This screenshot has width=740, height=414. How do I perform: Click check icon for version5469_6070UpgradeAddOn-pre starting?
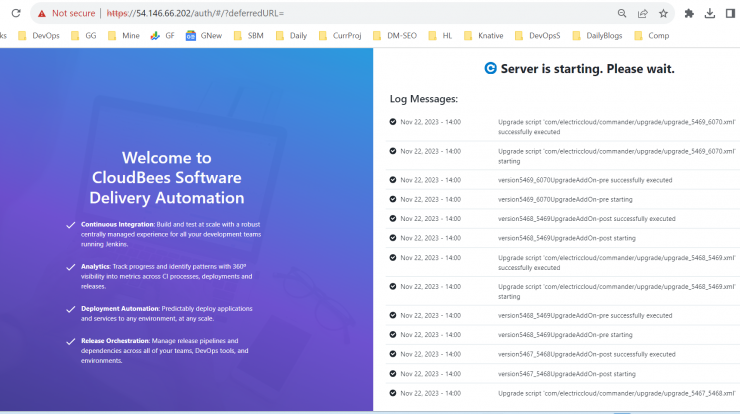click(393, 199)
